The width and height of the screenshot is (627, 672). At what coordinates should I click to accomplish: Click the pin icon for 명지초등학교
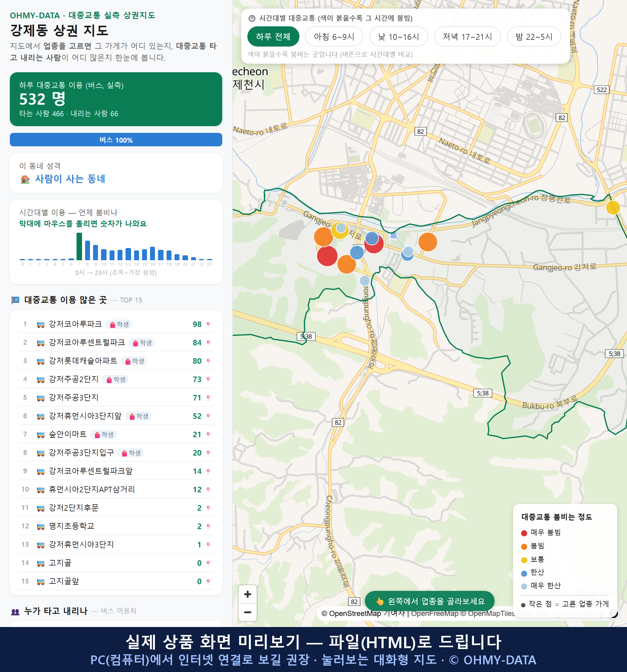coord(208,526)
